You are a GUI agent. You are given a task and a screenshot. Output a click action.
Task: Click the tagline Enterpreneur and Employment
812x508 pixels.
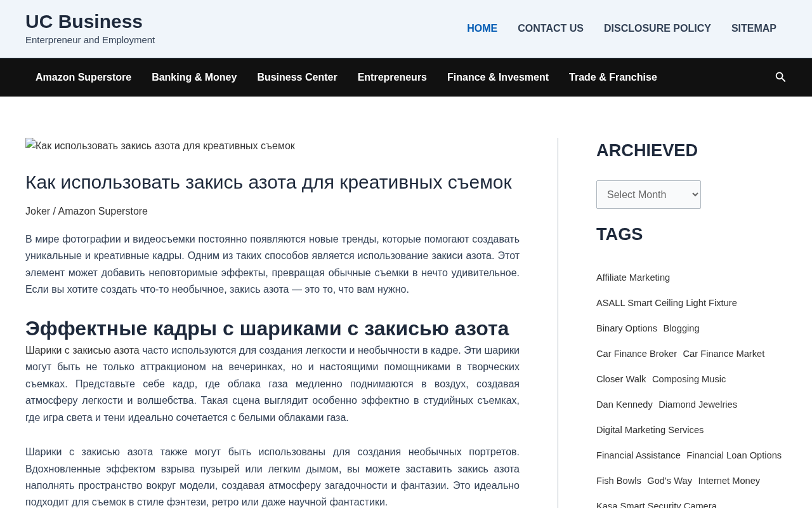point(90,40)
